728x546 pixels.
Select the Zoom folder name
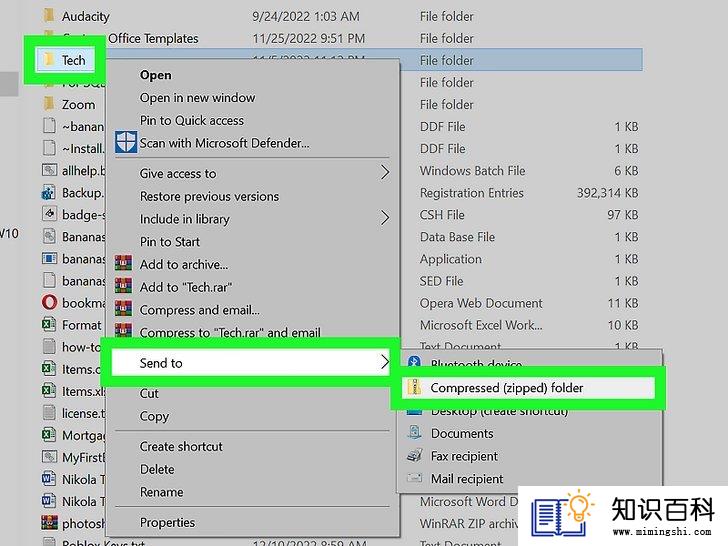tap(78, 104)
